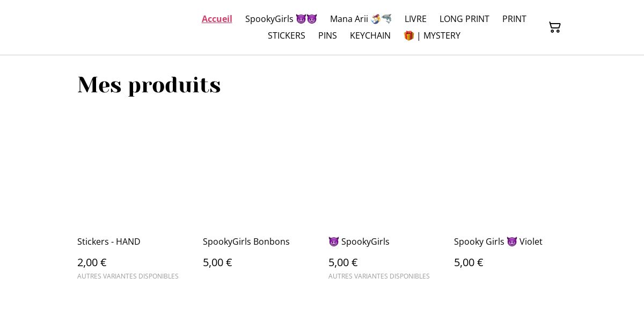This screenshot has height=322, width=644.
Task: Open the Stickers - HAND product
Action: tap(109, 241)
